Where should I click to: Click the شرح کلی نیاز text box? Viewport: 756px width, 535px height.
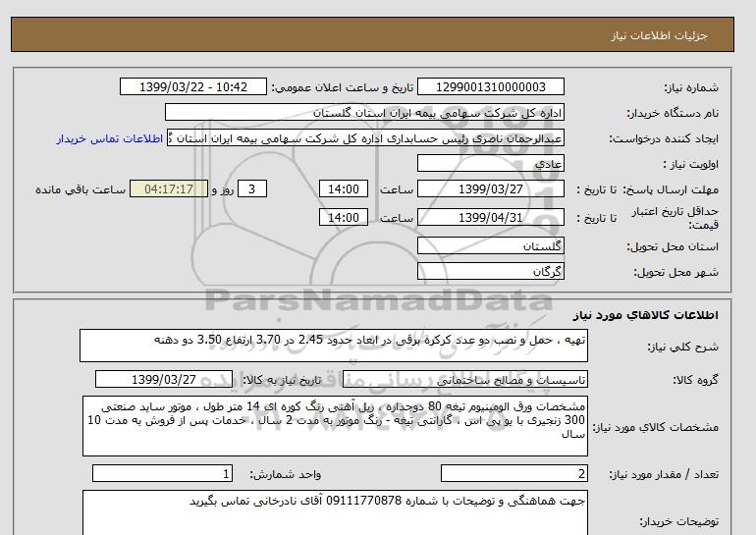(x=334, y=346)
